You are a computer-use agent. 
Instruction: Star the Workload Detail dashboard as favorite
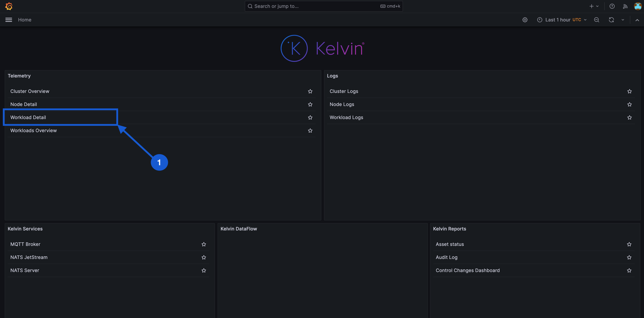pos(310,117)
